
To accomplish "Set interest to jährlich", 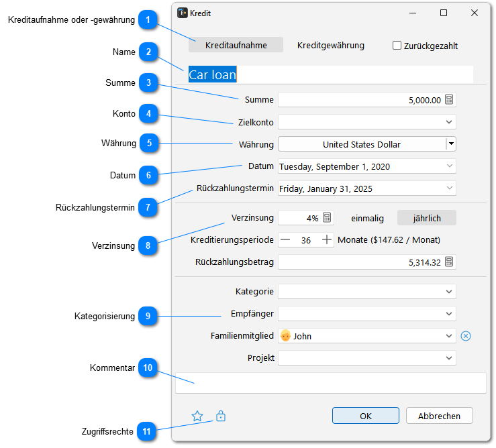I will coord(427,218).
